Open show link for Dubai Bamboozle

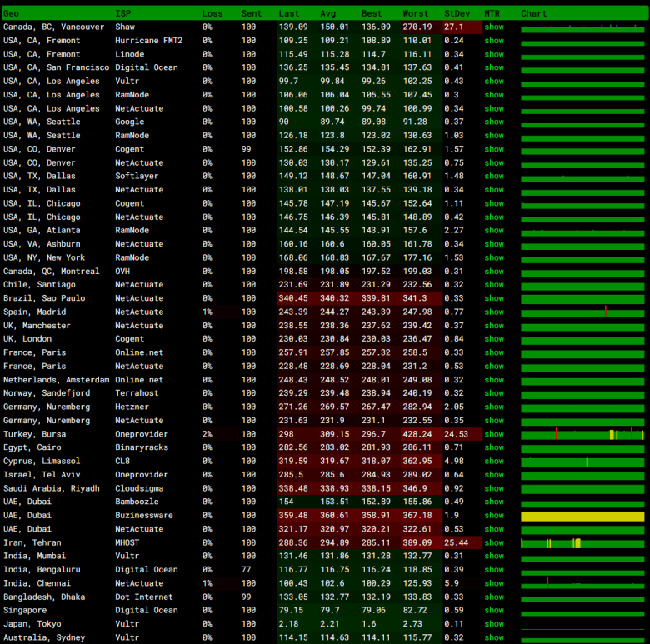(x=494, y=502)
